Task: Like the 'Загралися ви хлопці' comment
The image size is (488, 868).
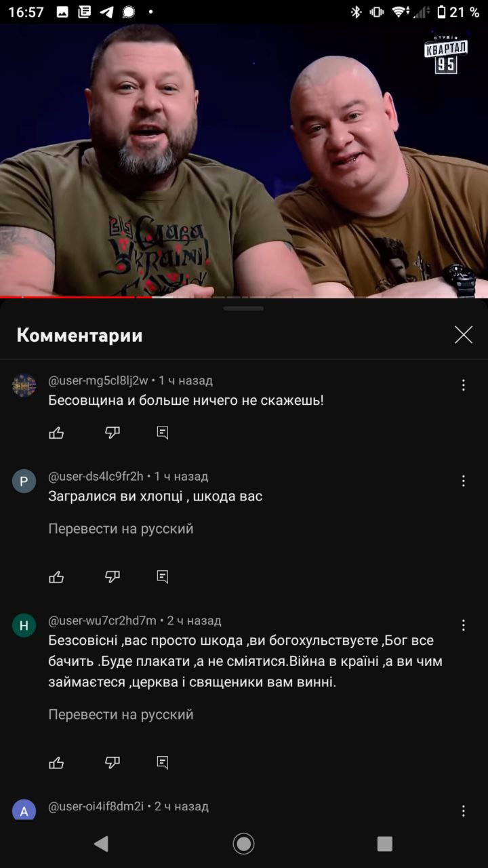Action: 56,577
